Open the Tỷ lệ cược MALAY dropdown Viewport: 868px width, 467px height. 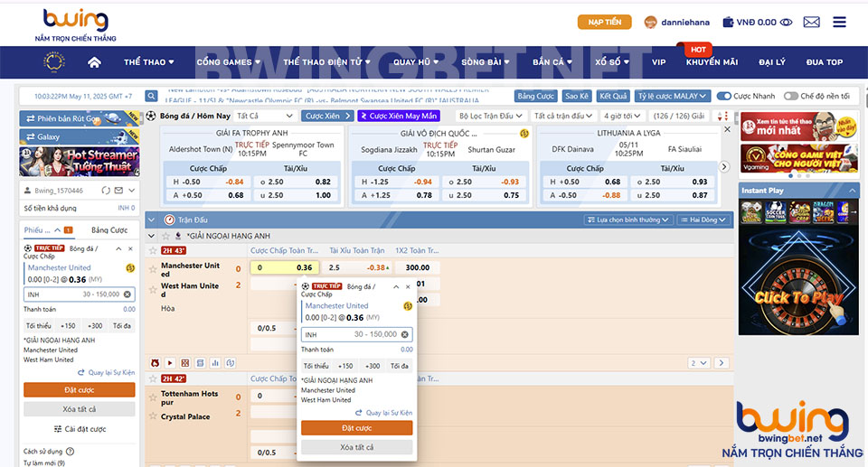[x=672, y=96]
